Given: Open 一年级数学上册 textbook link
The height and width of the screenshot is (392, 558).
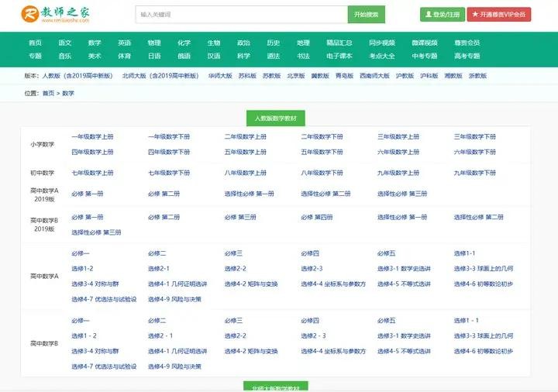Looking at the screenshot, I should (x=92, y=137).
